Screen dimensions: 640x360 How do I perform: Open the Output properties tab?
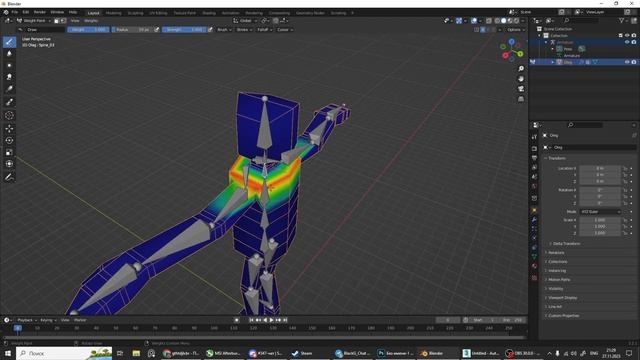(534, 158)
